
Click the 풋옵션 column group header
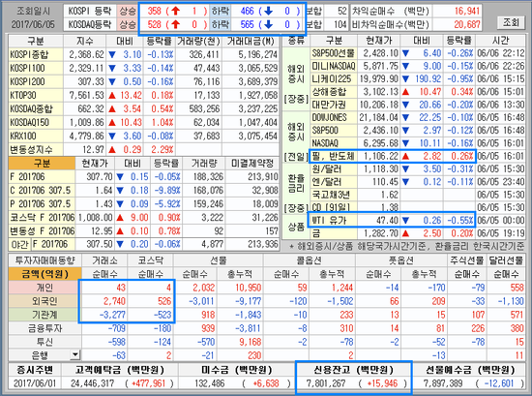tap(401, 260)
